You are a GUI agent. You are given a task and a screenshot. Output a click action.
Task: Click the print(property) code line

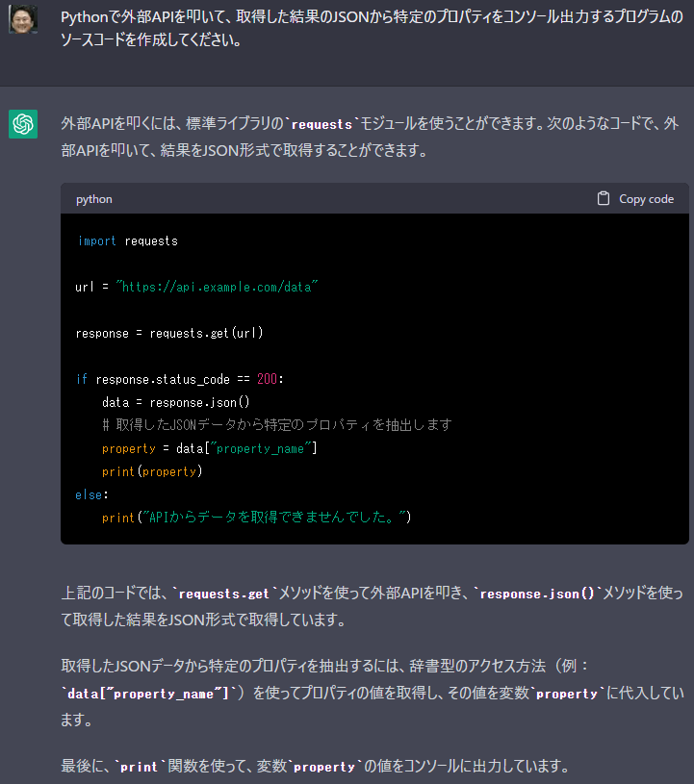pyautogui.click(x=152, y=471)
